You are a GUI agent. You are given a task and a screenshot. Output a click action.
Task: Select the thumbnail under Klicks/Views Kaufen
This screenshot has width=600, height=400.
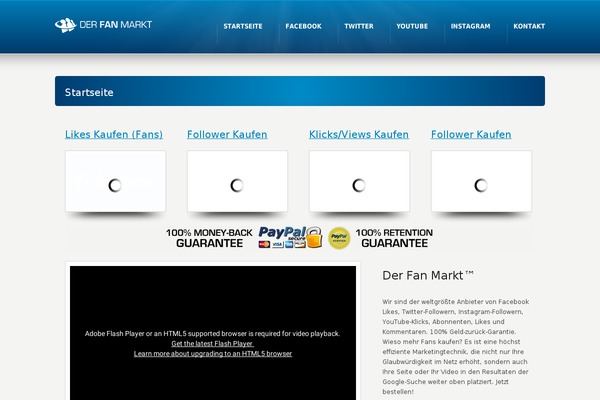(359, 181)
